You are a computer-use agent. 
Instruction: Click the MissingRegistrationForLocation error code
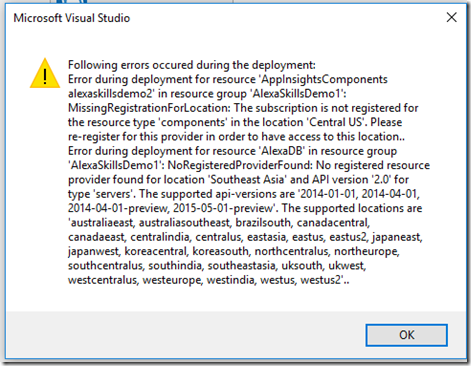point(148,108)
